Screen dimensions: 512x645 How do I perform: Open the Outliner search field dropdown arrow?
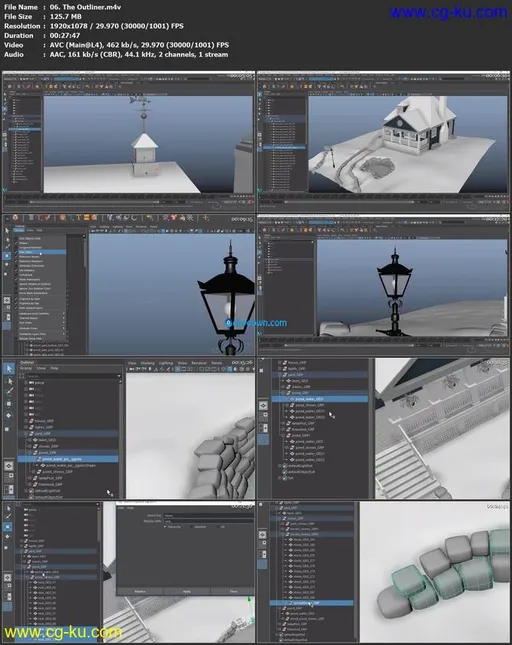coord(119,376)
